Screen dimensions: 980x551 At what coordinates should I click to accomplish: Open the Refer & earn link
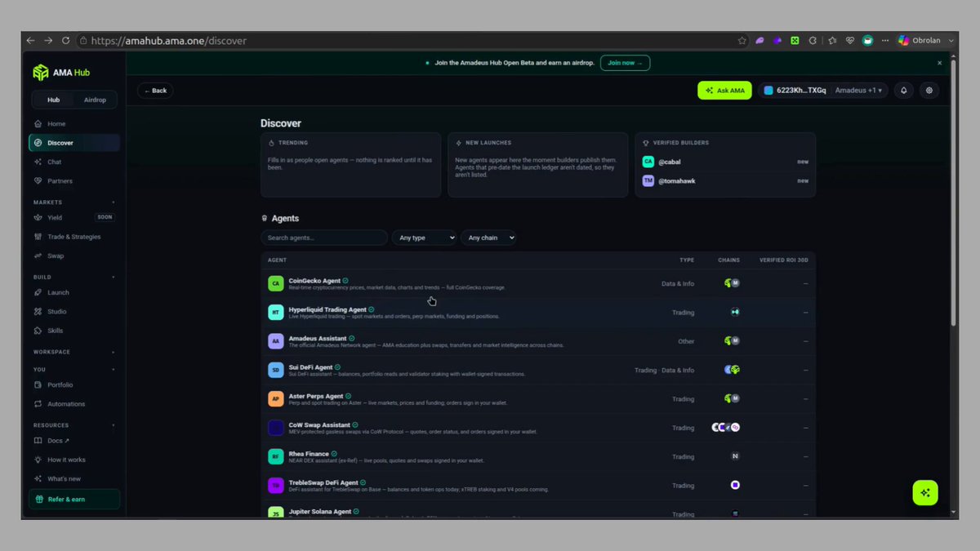pyautogui.click(x=74, y=500)
